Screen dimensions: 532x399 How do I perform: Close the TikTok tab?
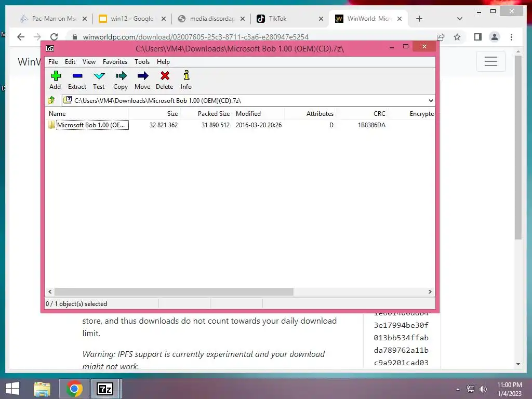click(321, 19)
